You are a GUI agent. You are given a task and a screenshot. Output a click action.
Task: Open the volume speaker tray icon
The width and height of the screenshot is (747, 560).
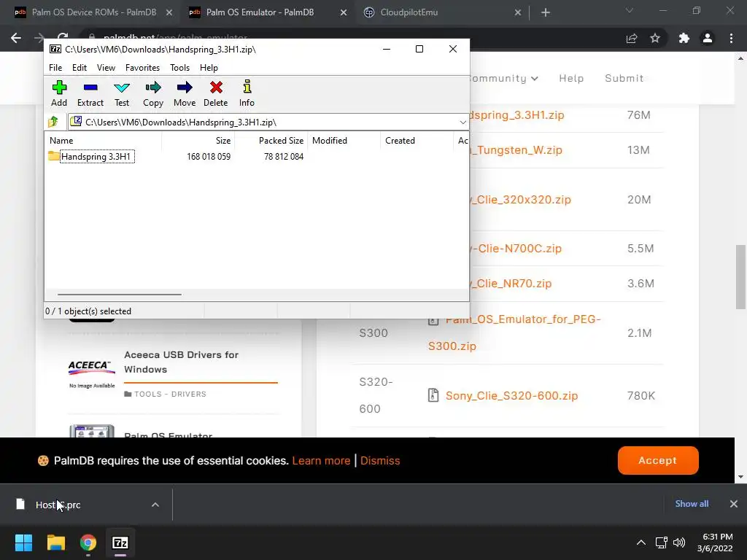679,542
